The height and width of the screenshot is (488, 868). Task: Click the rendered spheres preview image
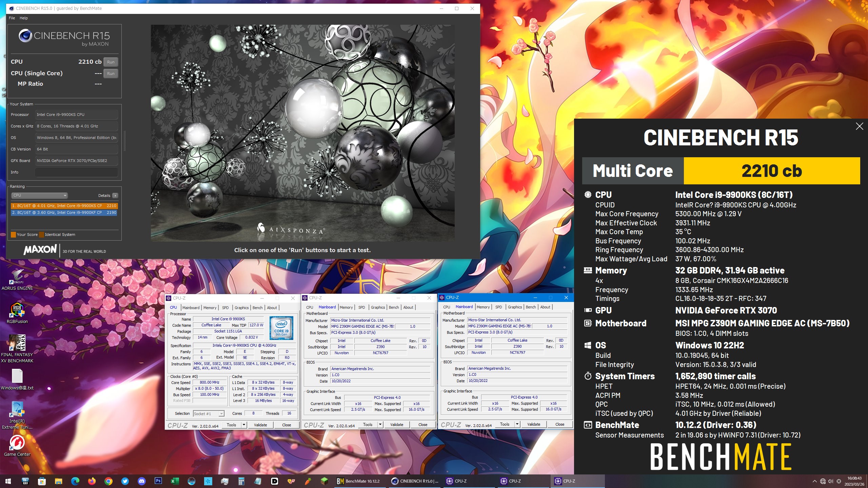tap(302, 133)
